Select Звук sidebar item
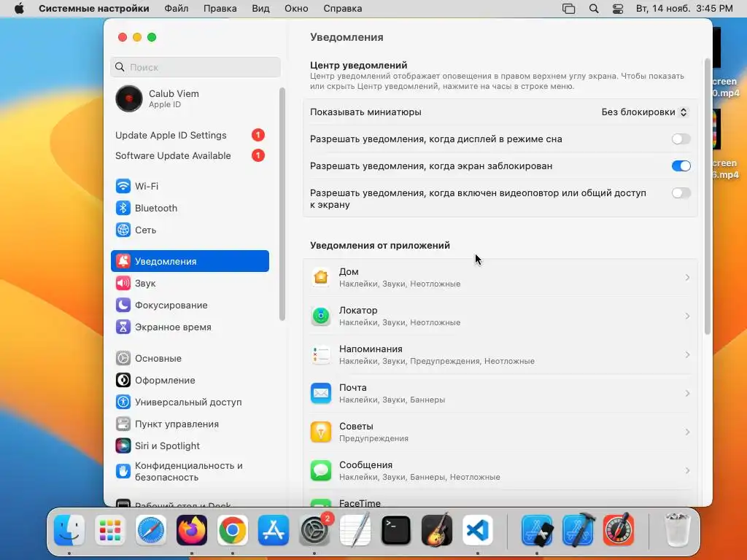Image resolution: width=747 pixels, height=560 pixels. point(190,284)
